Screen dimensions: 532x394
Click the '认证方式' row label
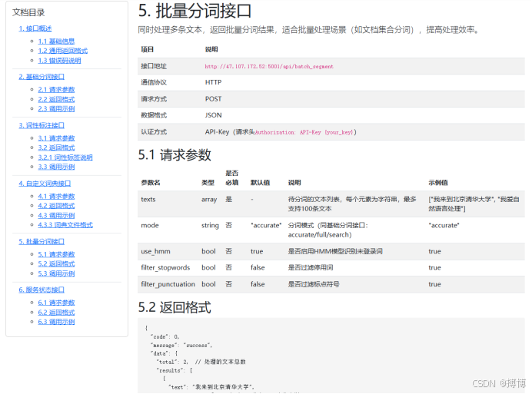tap(154, 132)
